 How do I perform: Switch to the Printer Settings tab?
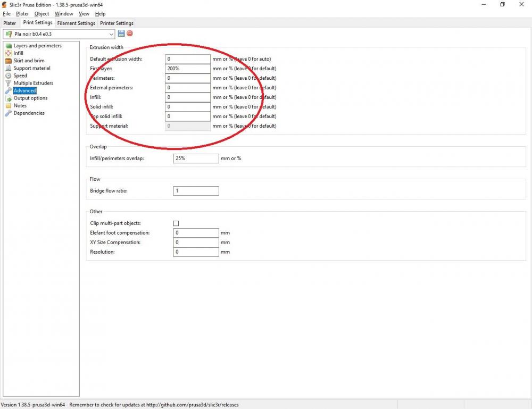click(117, 23)
